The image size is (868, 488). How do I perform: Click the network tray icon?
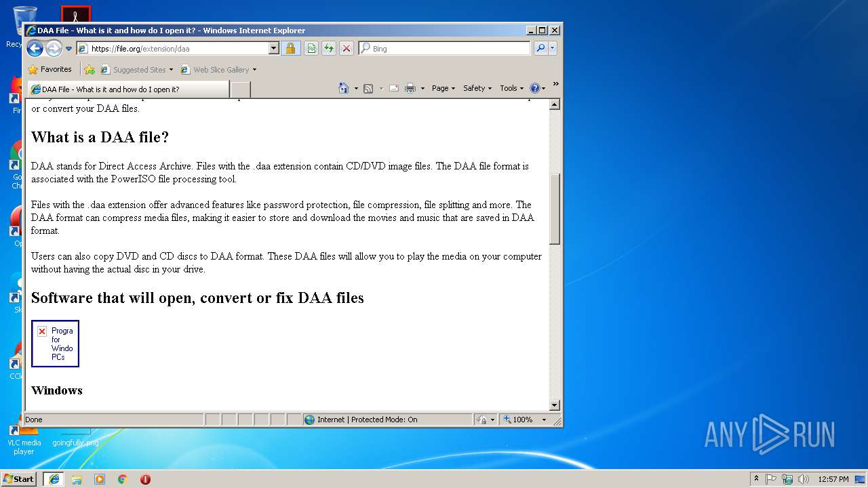pyautogui.click(x=787, y=479)
